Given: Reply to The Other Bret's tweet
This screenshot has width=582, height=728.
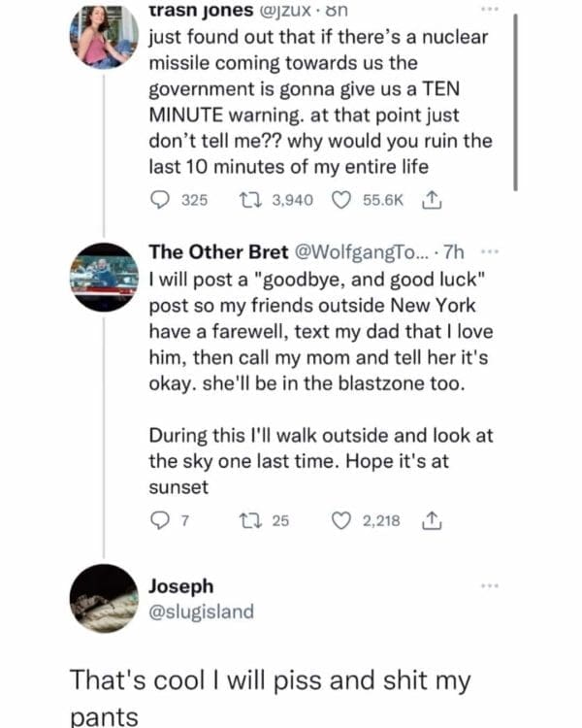Looking at the screenshot, I should click(x=160, y=522).
